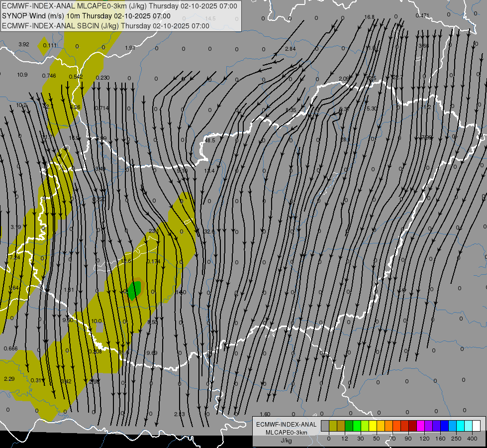Click the title line 'ECMWF-INDEX-ANAL MLCAPE0-3km (J/kg)'
487x448 pixels.
pos(119,6)
